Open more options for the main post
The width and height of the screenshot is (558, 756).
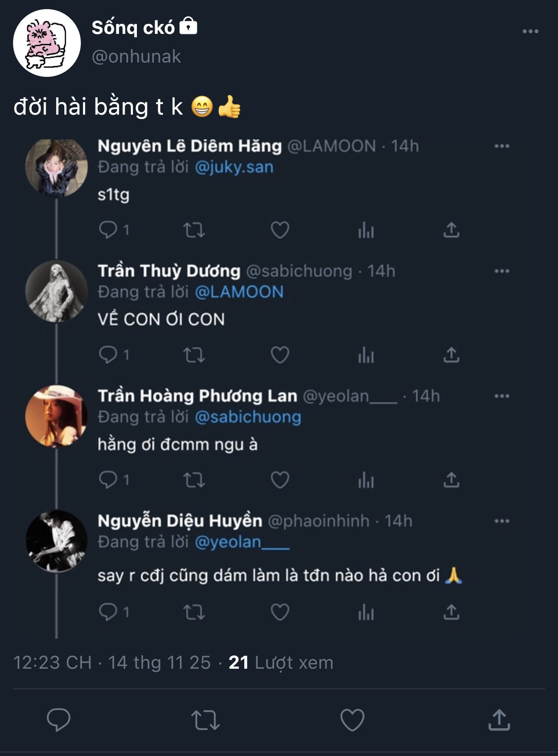530,31
